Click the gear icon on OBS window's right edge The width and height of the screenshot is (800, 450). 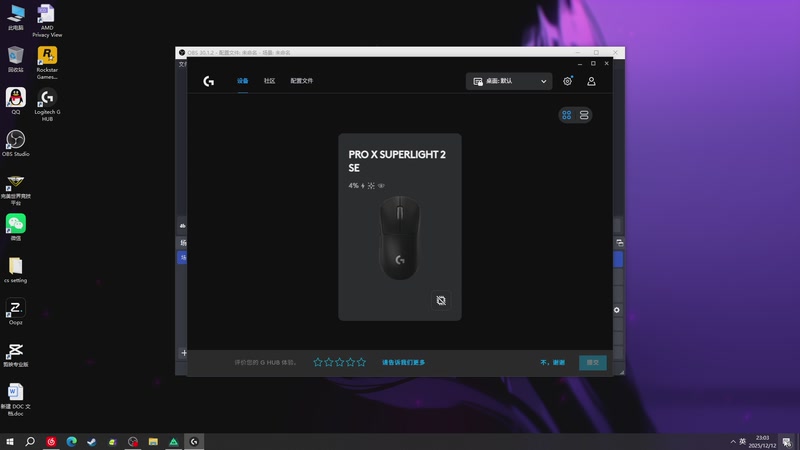coord(617,310)
